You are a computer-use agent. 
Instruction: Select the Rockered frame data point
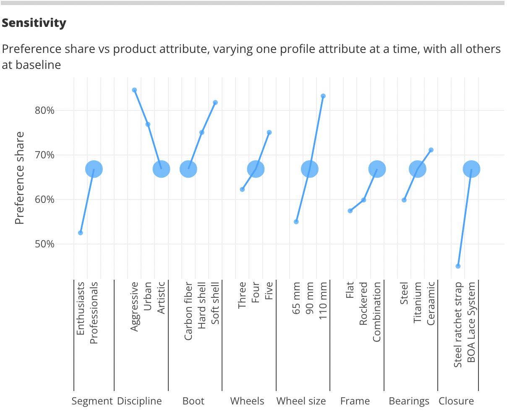click(x=363, y=200)
